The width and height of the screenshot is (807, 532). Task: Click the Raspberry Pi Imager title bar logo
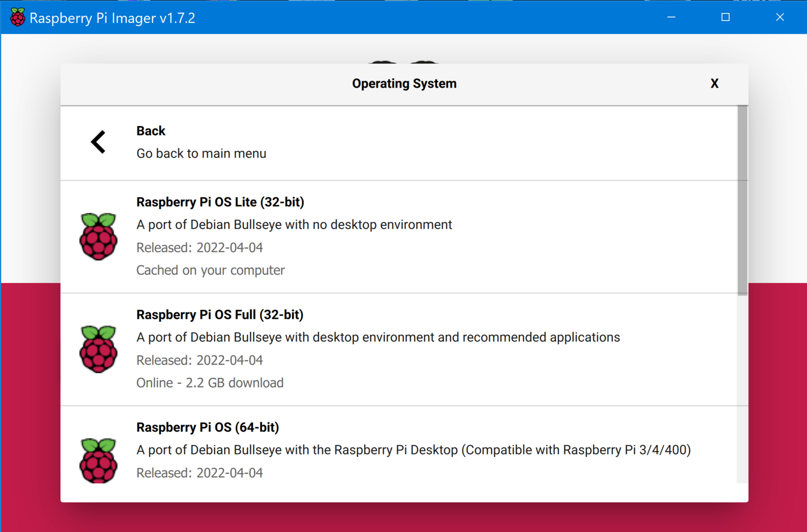coord(18,17)
